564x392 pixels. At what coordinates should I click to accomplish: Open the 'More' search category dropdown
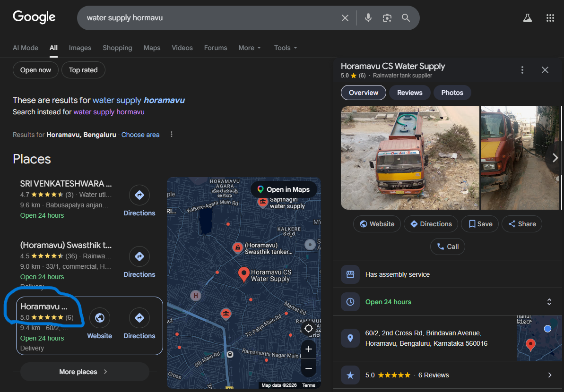[250, 48]
